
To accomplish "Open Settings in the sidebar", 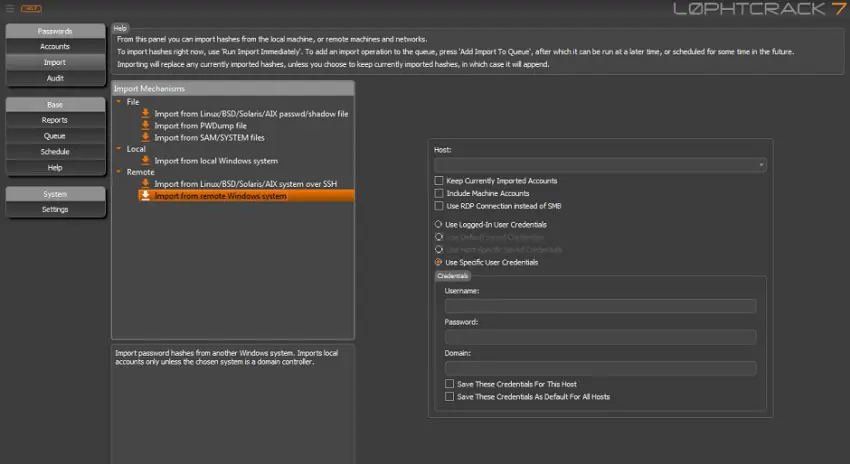I will [55, 209].
